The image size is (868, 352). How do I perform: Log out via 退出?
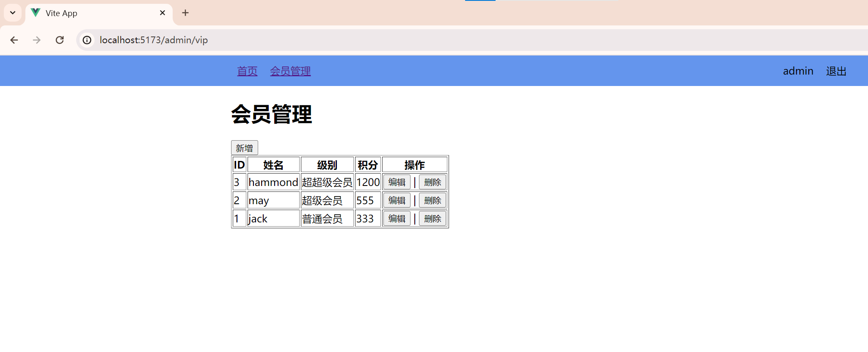[x=836, y=71]
